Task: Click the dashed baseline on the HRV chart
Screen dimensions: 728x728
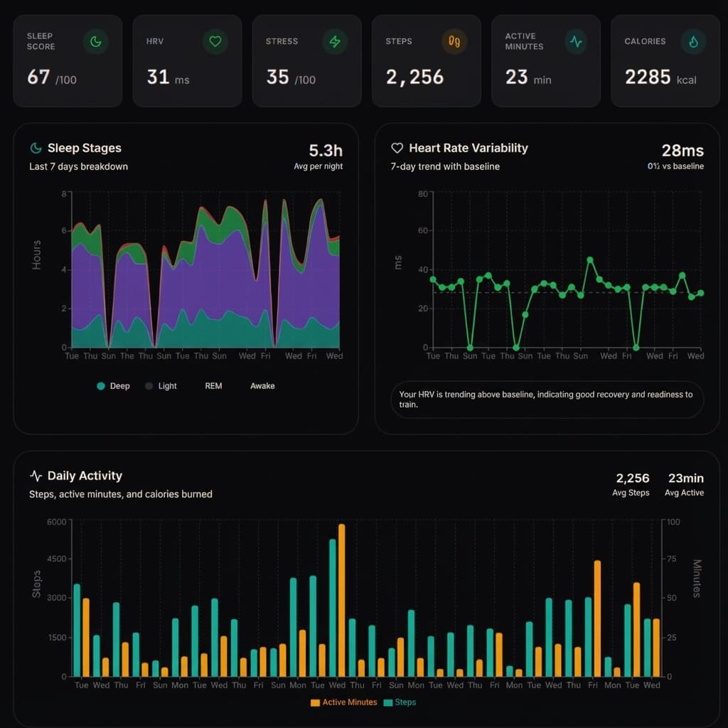Action: click(x=562, y=291)
